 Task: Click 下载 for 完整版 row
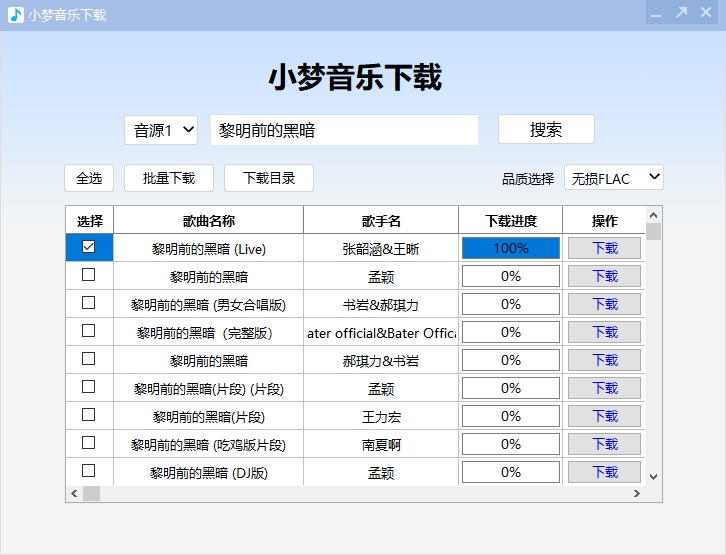(605, 332)
